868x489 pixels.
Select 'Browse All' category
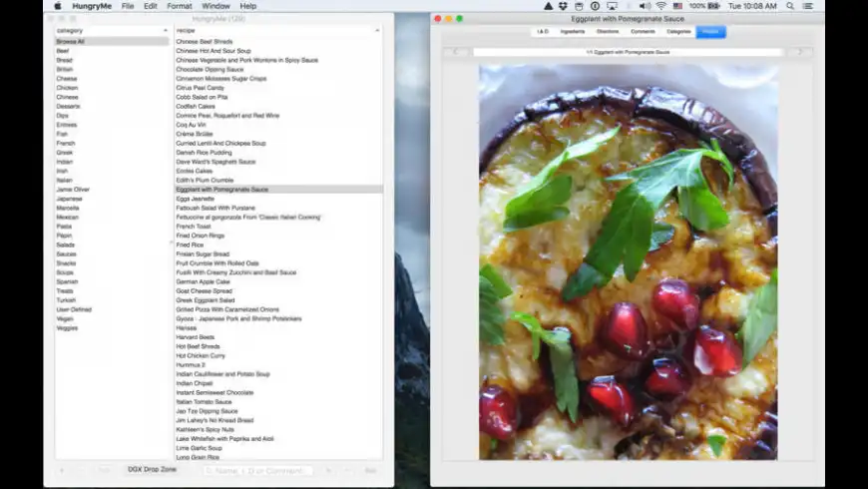coord(112,42)
